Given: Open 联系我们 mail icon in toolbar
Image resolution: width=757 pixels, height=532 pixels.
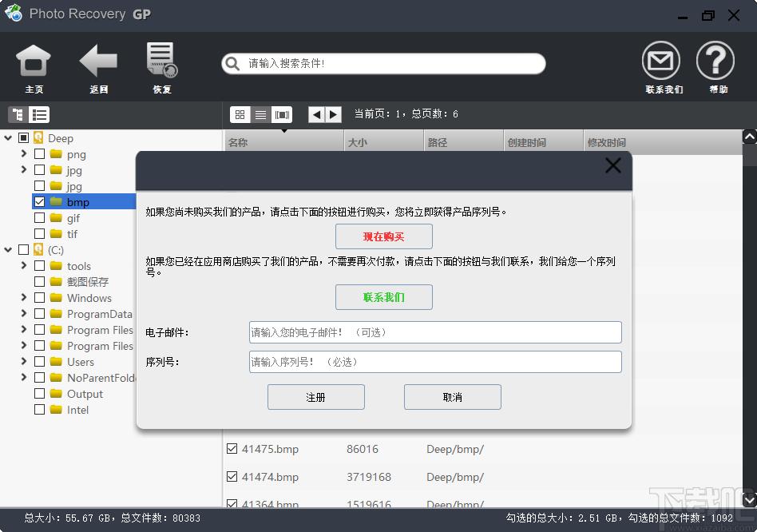Looking at the screenshot, I should [661, 61].
